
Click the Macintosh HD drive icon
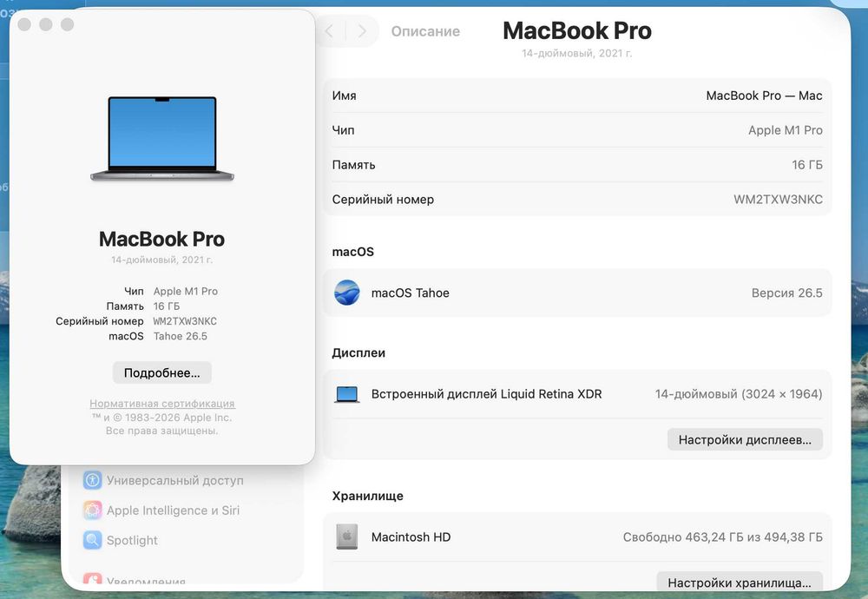pos(347,537)
